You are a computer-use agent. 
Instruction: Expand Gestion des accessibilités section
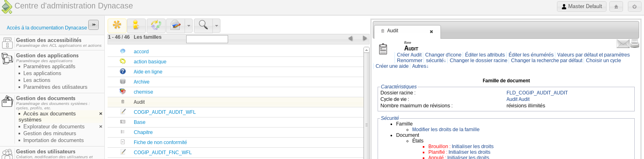pos(49,40)
